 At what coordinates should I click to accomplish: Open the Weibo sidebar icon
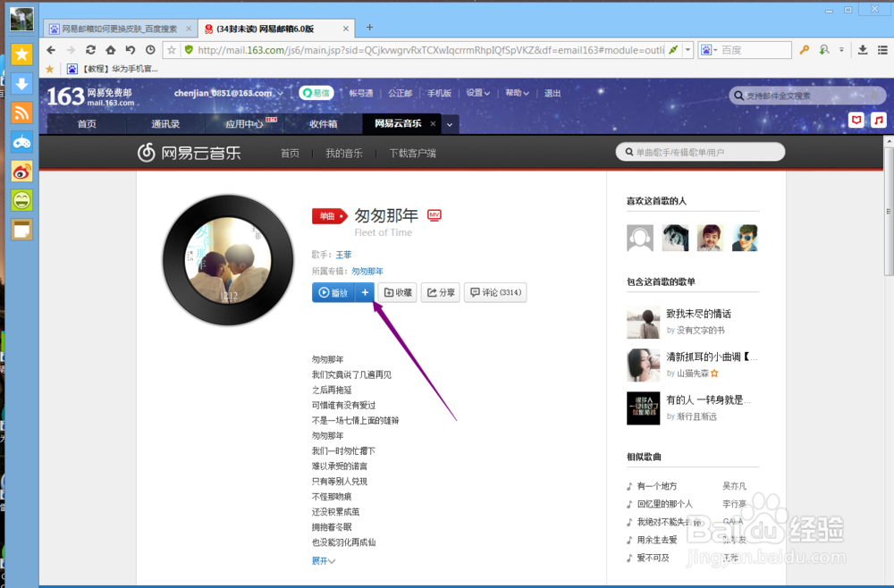[x=21, y=171]
